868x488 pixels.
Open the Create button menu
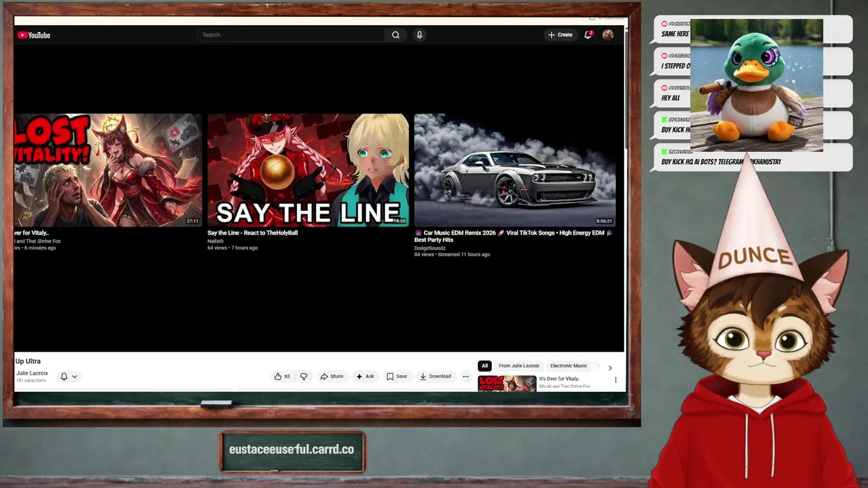pos(560,35)
